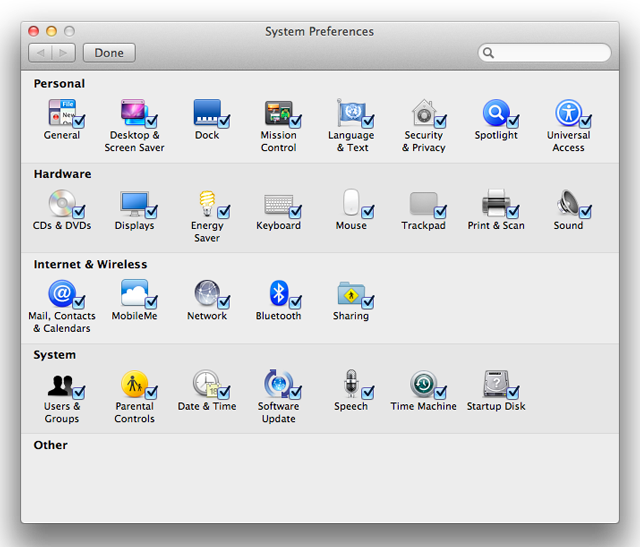Click the Hardware section heading

(x=62, y=174)
